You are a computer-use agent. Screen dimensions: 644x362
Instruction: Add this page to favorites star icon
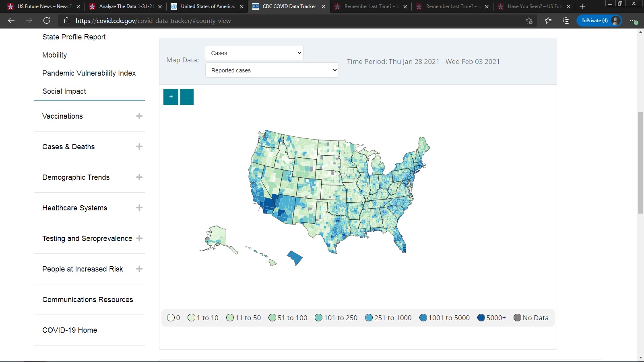pyautogui.click(x=529, y=21)
